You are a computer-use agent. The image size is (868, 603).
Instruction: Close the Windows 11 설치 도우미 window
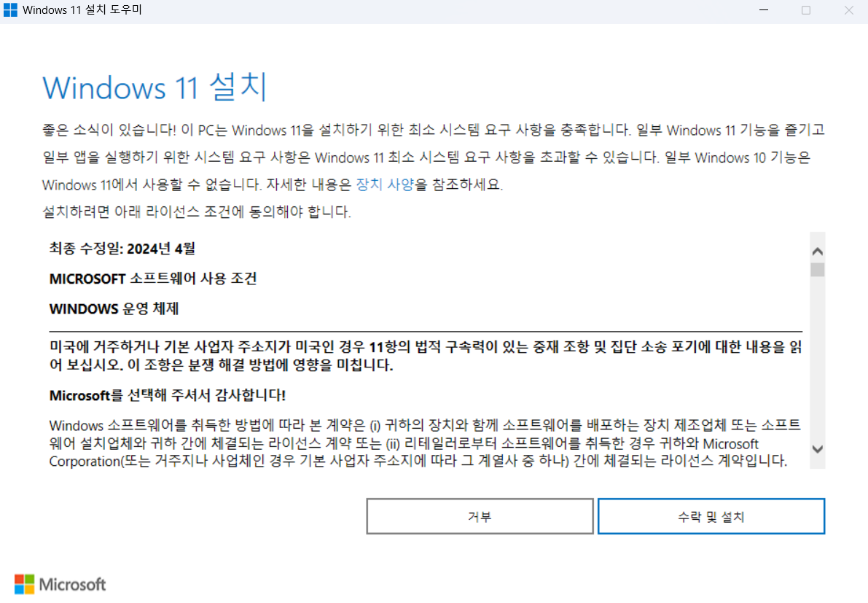tap(848, 11)
